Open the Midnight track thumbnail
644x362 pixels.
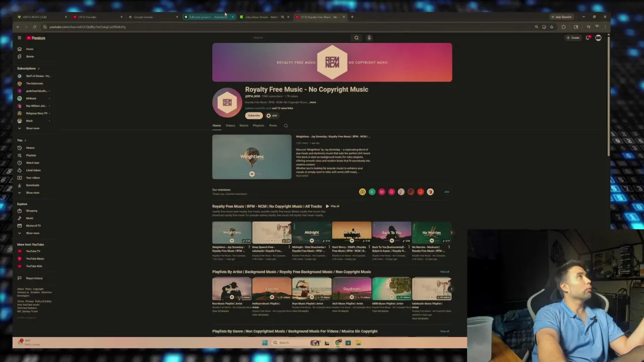click(x=311, y=233)
